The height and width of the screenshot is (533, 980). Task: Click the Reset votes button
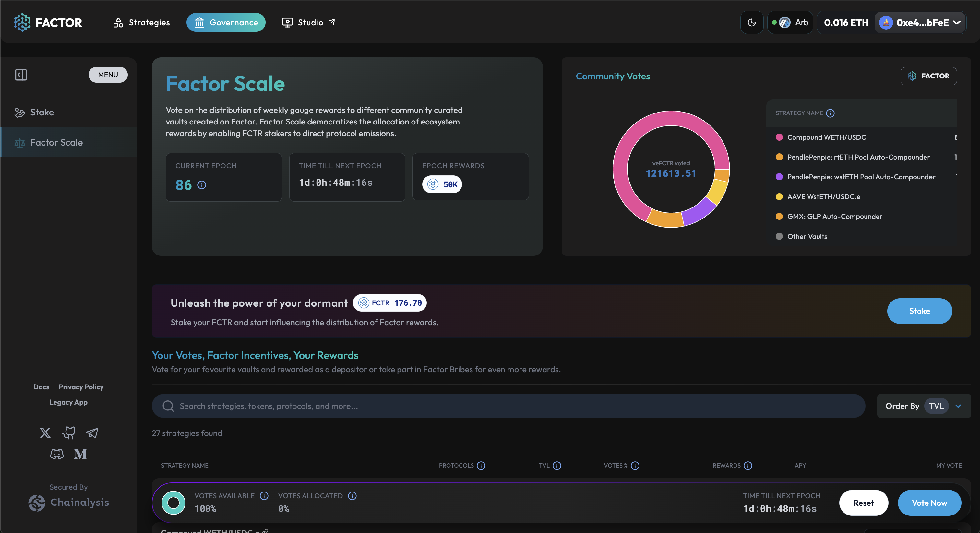click(x=863, y=503)
